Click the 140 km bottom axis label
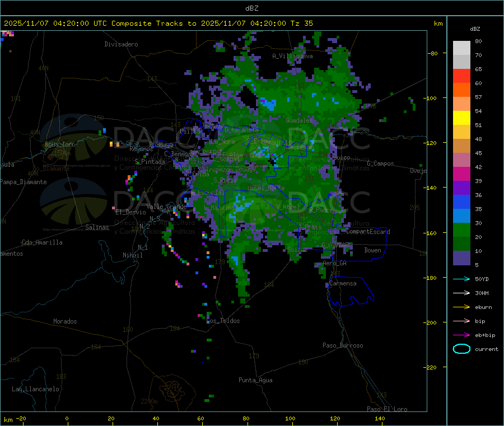504x426 pixels. tap(380, 418)
